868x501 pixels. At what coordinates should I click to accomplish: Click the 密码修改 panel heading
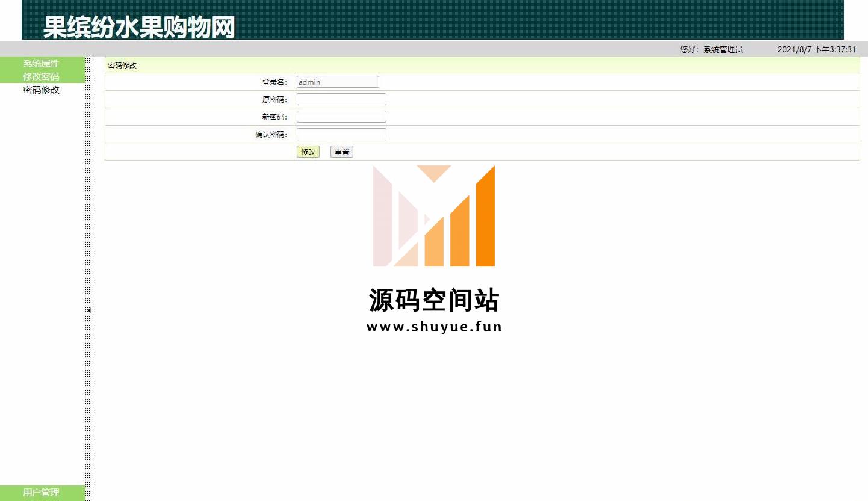pyautogui.click(x=122, y=65)
